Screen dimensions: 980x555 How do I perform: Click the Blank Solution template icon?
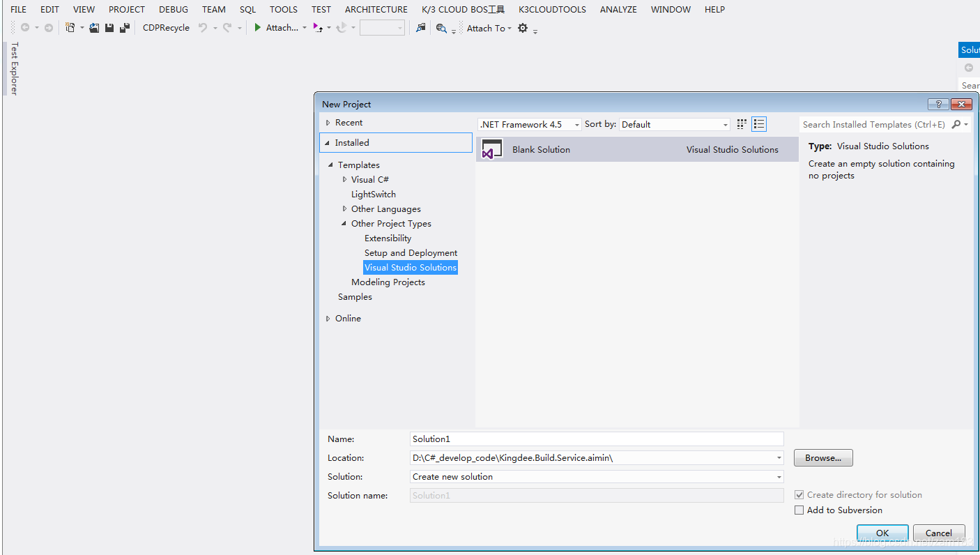492,149
